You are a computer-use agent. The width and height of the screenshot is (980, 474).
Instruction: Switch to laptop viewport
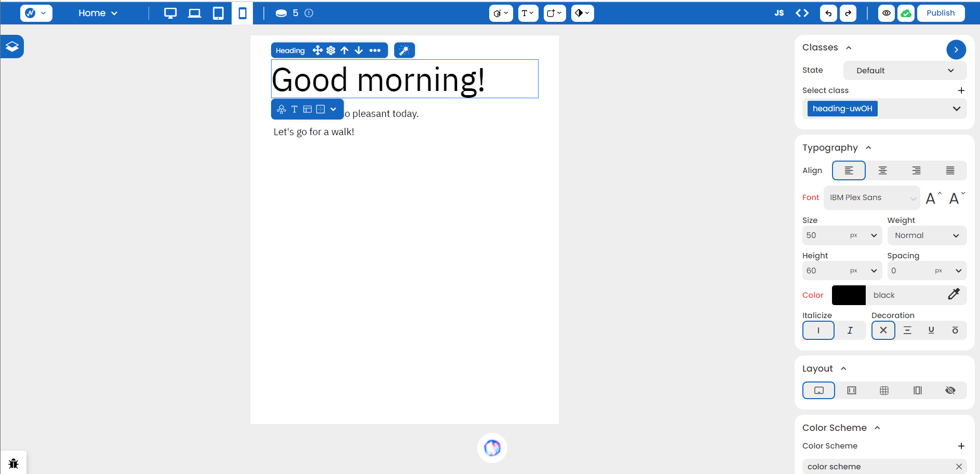[x=194, y=13]
